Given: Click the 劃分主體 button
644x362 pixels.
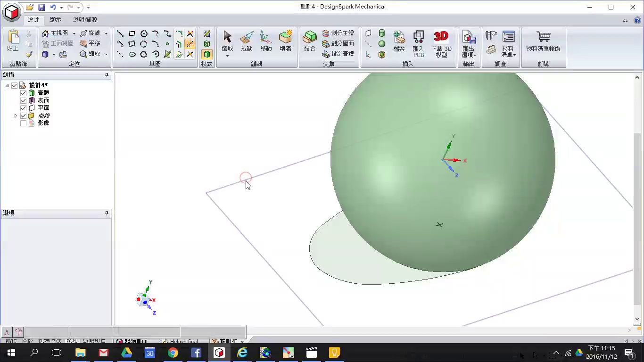Looking at the screenshot, I should click(x=338, y=33).
